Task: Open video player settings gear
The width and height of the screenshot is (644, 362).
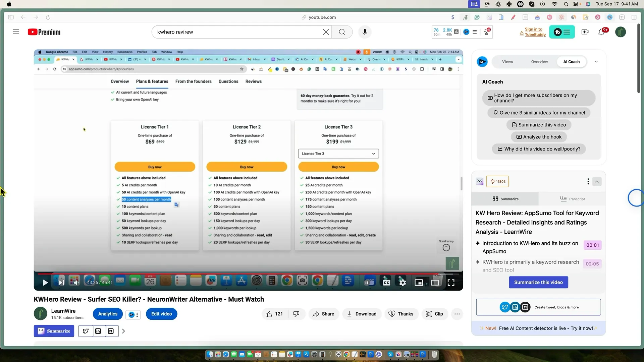Action: click(x=402, y=283)
